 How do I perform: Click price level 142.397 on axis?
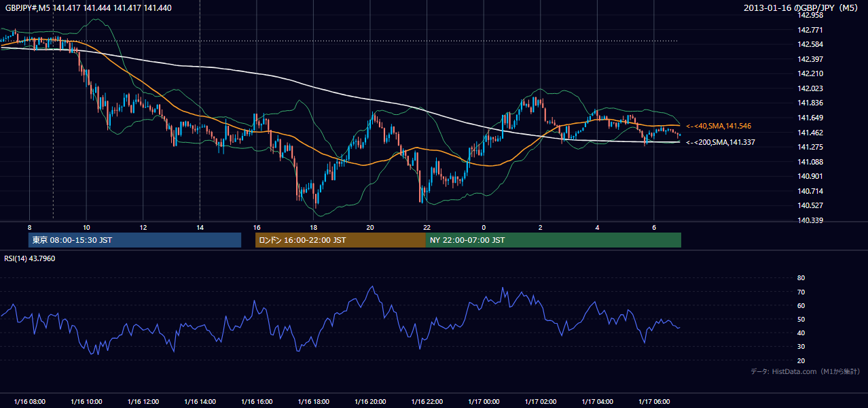click(810, 58)
